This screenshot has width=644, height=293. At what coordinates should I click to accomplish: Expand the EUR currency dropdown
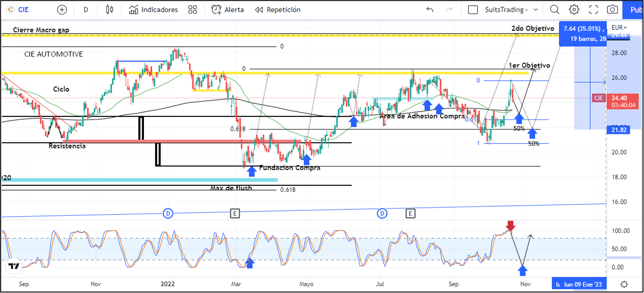[x=619, y=27]
